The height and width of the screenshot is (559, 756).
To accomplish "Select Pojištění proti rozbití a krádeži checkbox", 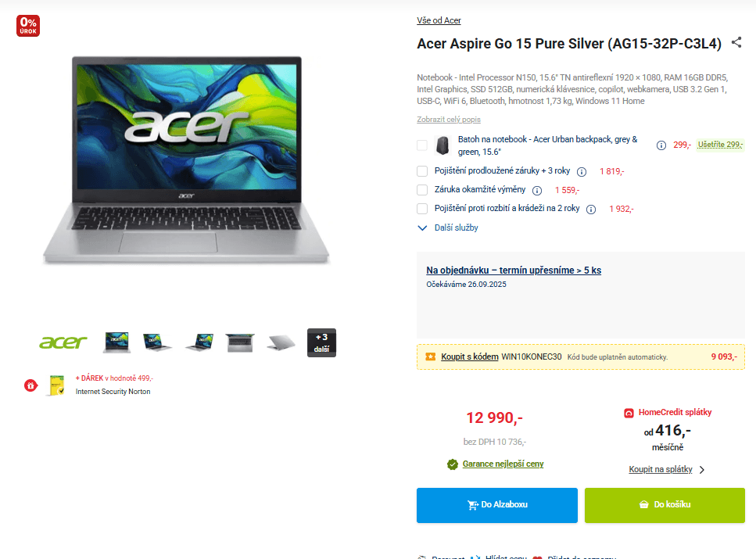I will [422, 209].
